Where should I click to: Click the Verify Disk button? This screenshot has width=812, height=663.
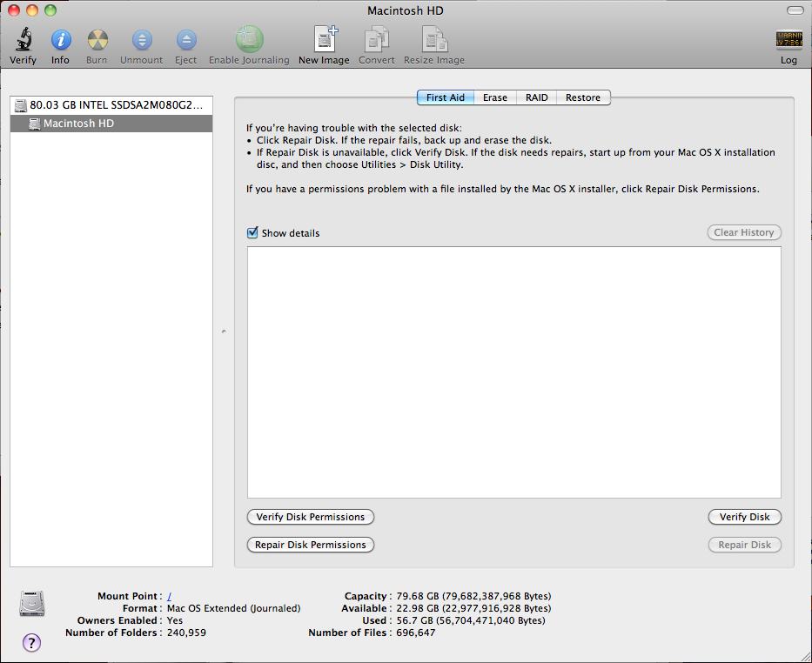point(745,517)
